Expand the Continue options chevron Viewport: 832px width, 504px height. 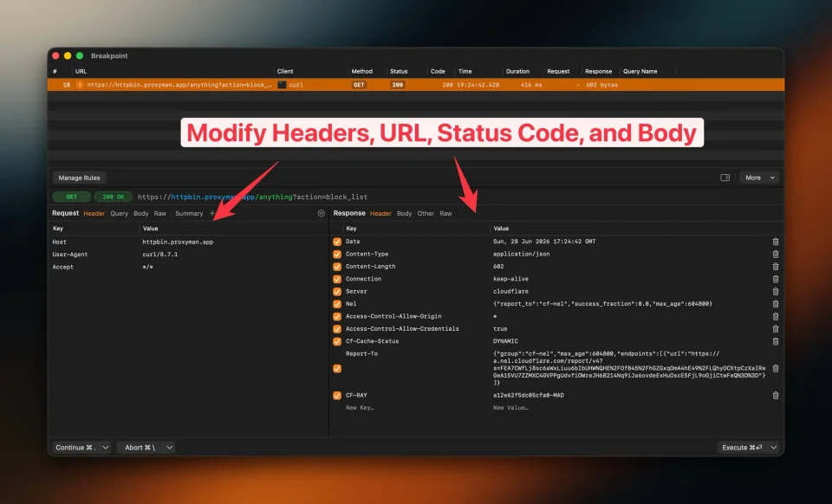(106, 448)
